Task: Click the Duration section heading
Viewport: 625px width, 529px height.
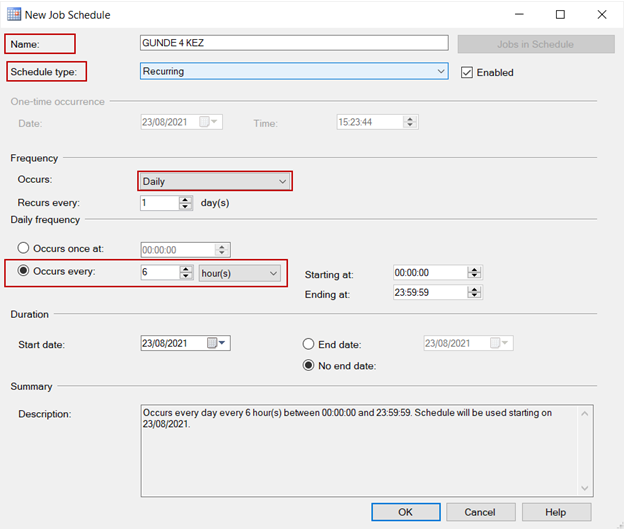Action: point(29,314)
